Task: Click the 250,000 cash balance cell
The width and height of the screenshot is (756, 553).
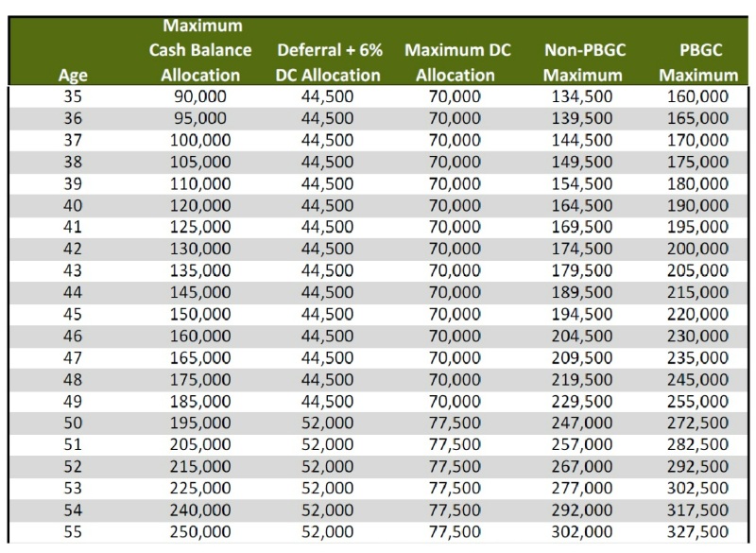Action: tap(200, 531)
